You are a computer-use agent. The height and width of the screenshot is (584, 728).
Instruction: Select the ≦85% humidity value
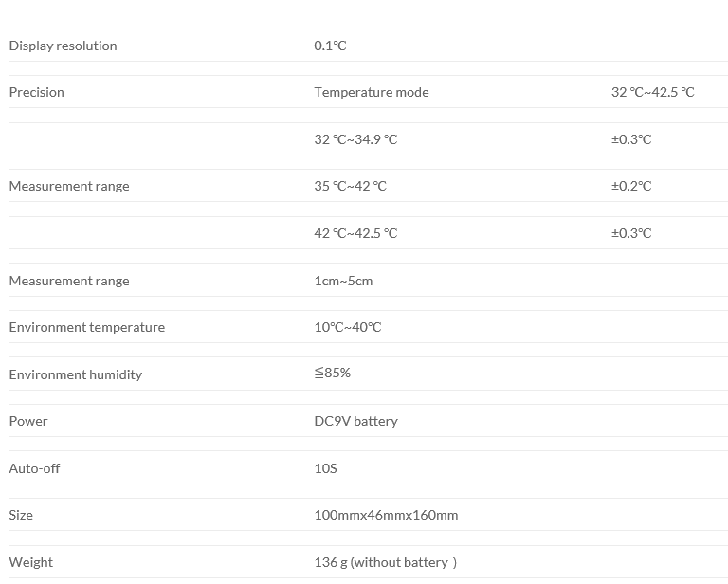333,373
